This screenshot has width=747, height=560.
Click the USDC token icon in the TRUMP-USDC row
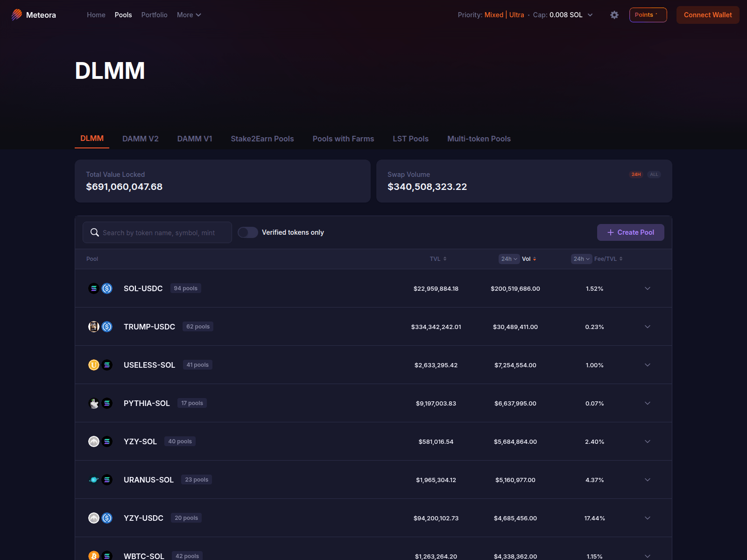(x=107, y=327)
